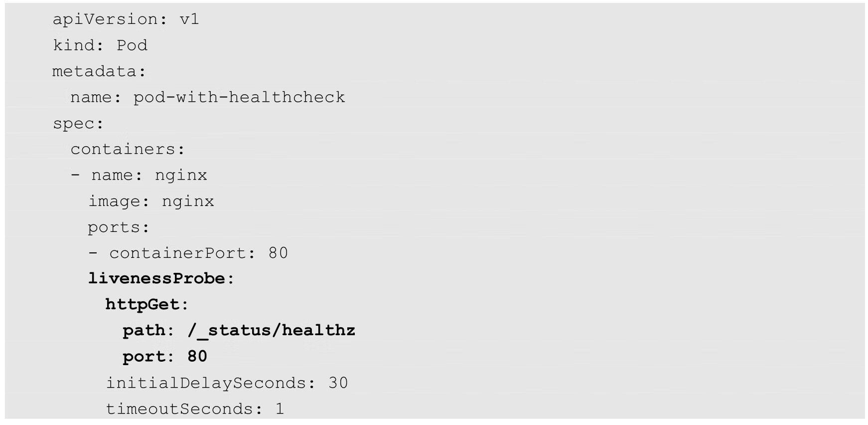The width and height of the screenshot is (868, 425).
Task: Click the bold port key
Action: [x=144, y=356]
